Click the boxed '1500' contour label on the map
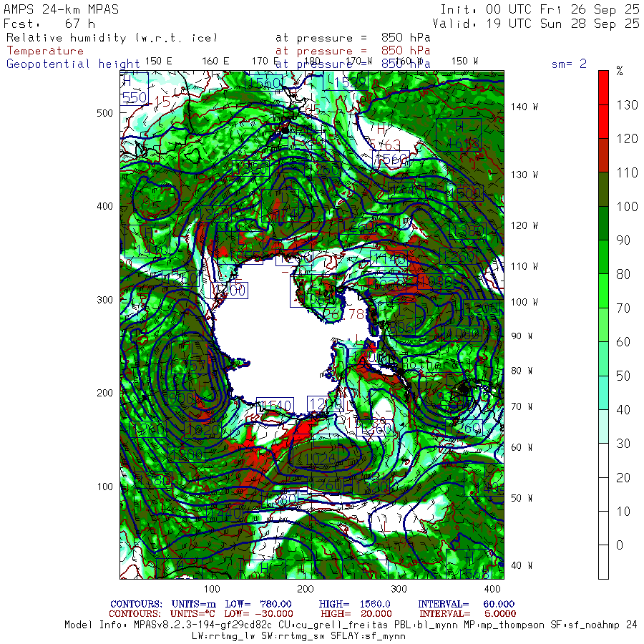 coord(464,193)
